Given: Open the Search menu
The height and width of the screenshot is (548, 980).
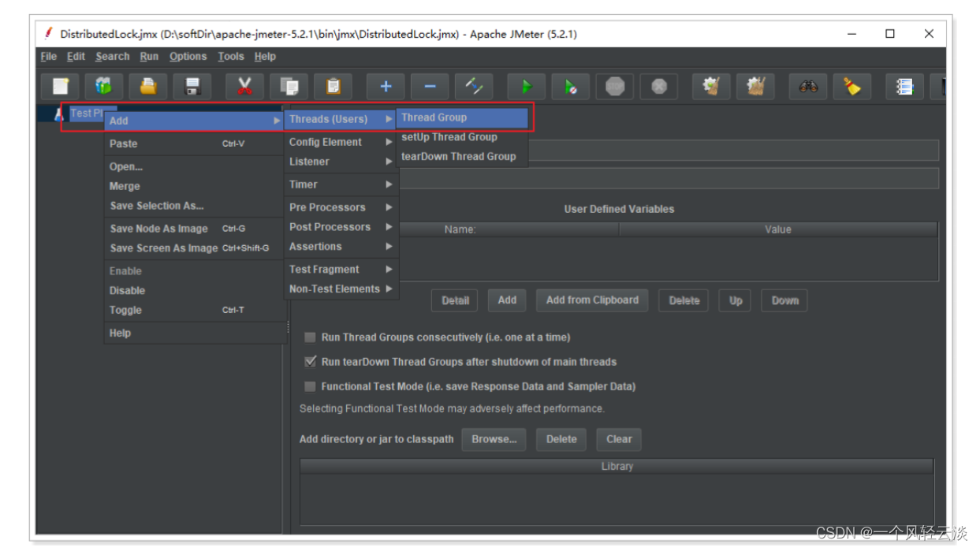Looking at the screenshot, I should 113,57.
